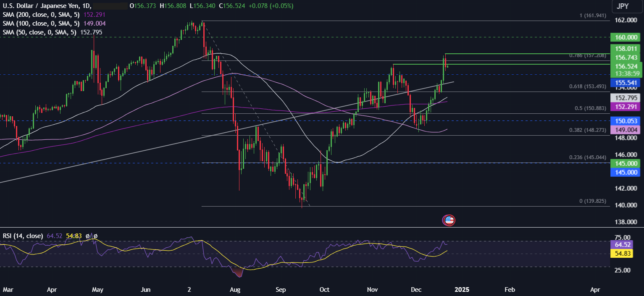Click the green 145.000 price axis label
The height and width of the screenshot is (296, 644).
click(x=626, y=163)
